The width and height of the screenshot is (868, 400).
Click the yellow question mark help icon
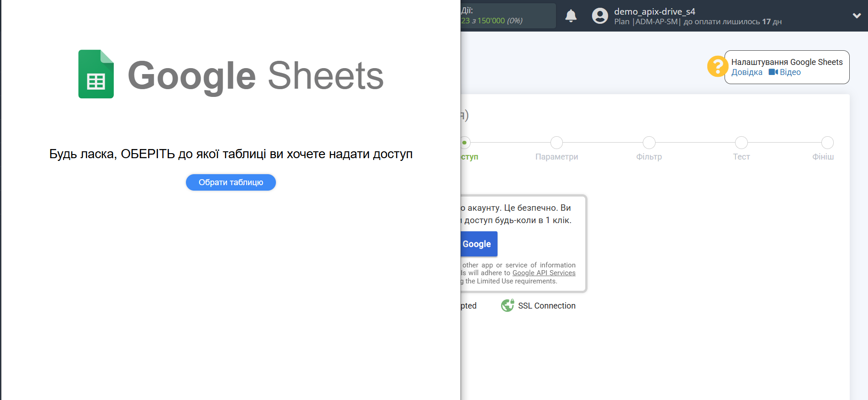717,66
